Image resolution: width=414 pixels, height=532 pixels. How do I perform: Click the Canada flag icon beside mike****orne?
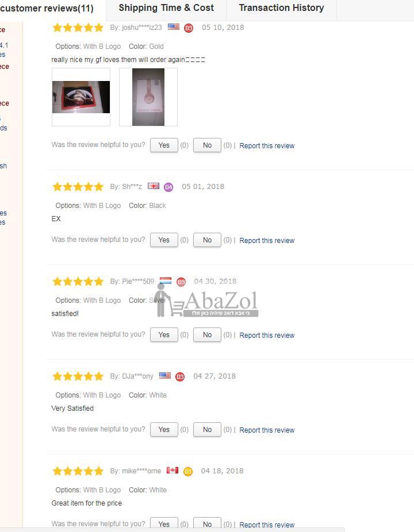click(x=172, y=470)
